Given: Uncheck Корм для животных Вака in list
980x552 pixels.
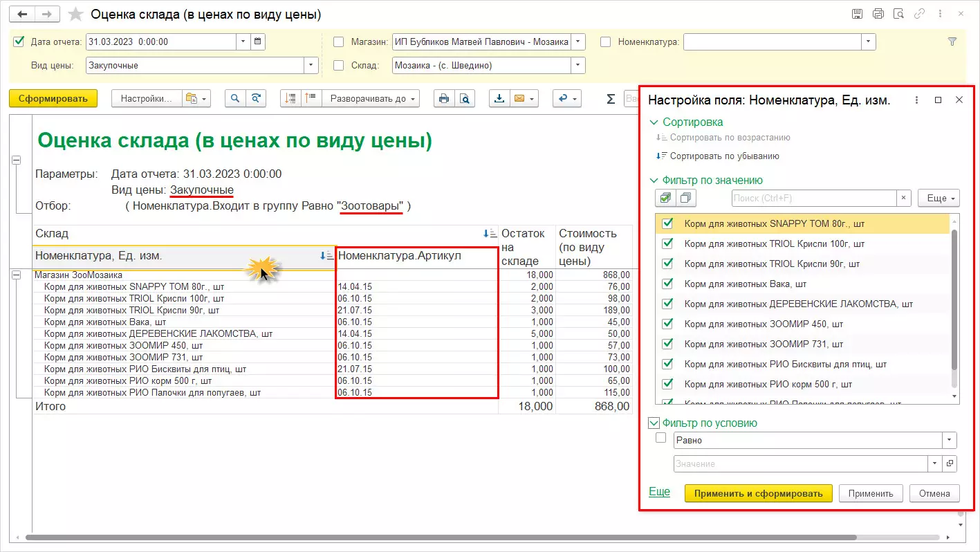Looking at the screenshot, I should [x=667, y=284].
